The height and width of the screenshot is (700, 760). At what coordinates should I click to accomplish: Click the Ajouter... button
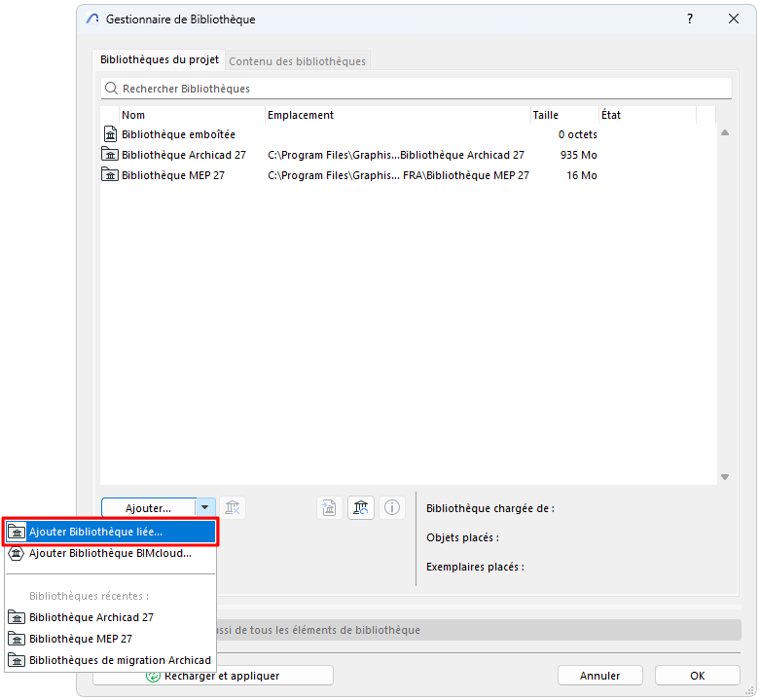coord(148,508)
